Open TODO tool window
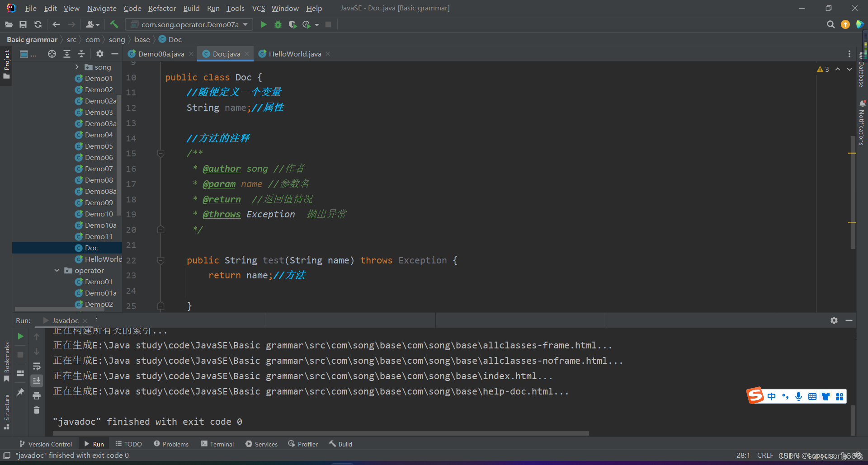Viewport: 868px width, 465px height. tap(128, 444)
